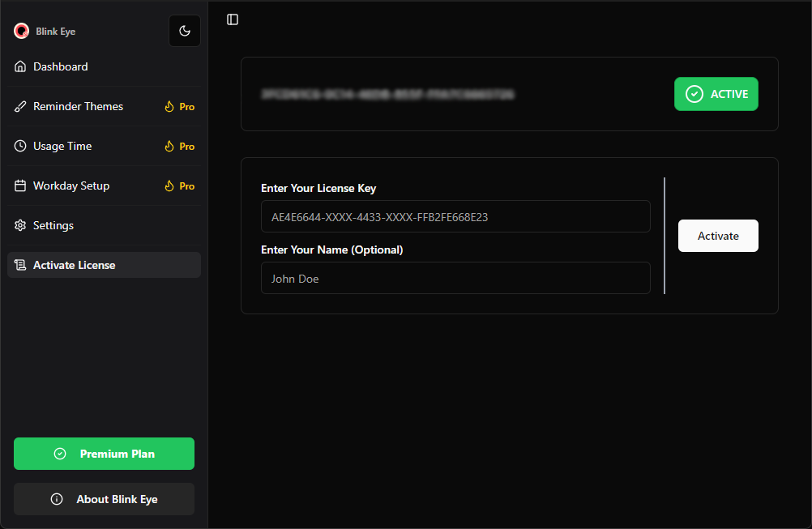Open About Blink Eye
Viewport: 812px width, 529px height.
[x=104, y=499]
